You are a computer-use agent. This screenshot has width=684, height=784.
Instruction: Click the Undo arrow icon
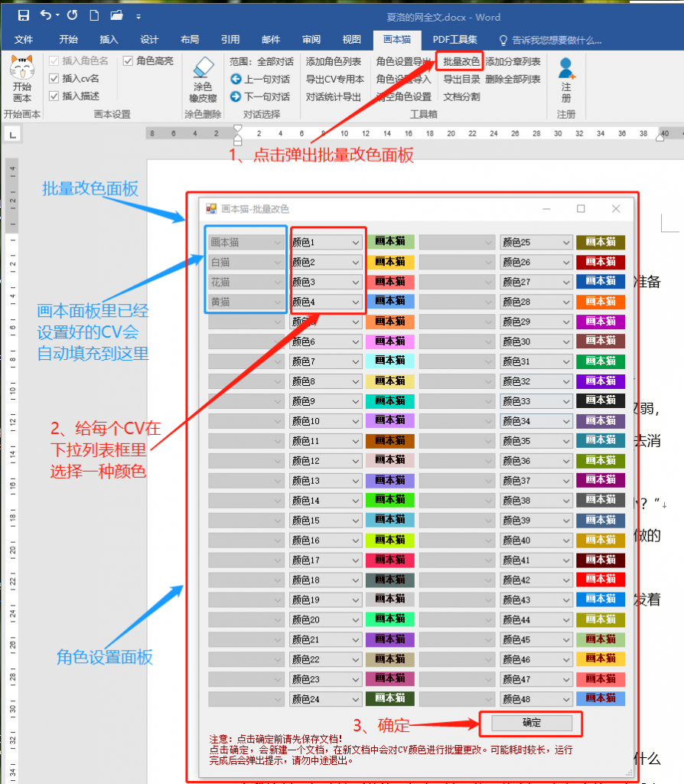[46, 15]
